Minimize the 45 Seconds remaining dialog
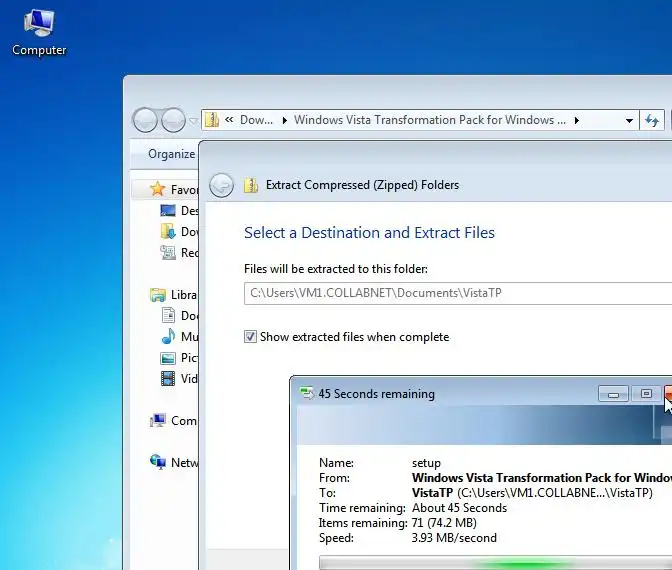The image size is (672, 570). [613, 394]
